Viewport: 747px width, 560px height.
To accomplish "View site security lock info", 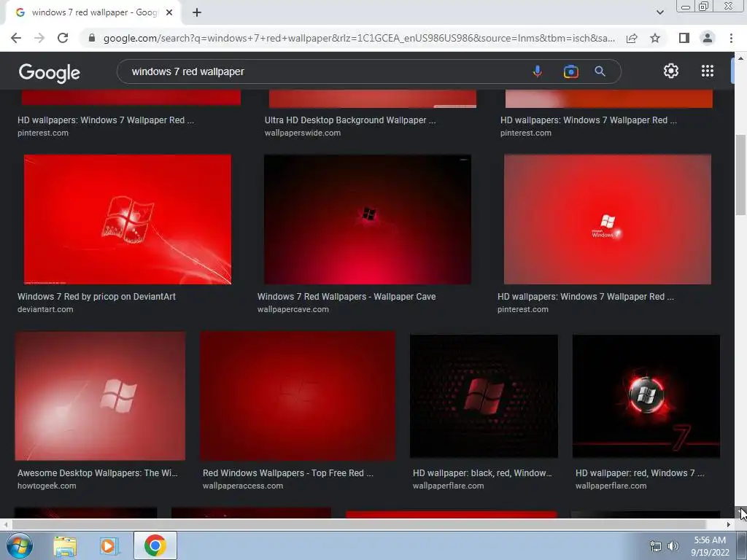I will pos(92,38).
